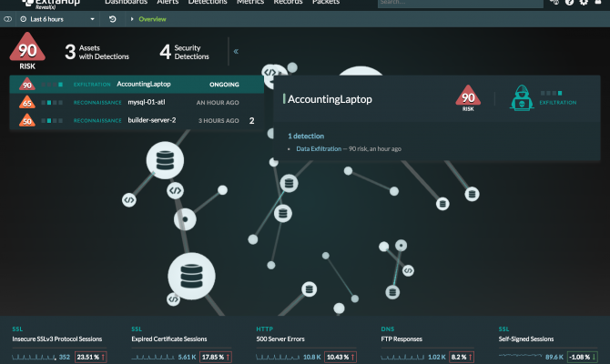610x364 pixels.
Task: Click the target dot node at left
Action: point(185,219)
